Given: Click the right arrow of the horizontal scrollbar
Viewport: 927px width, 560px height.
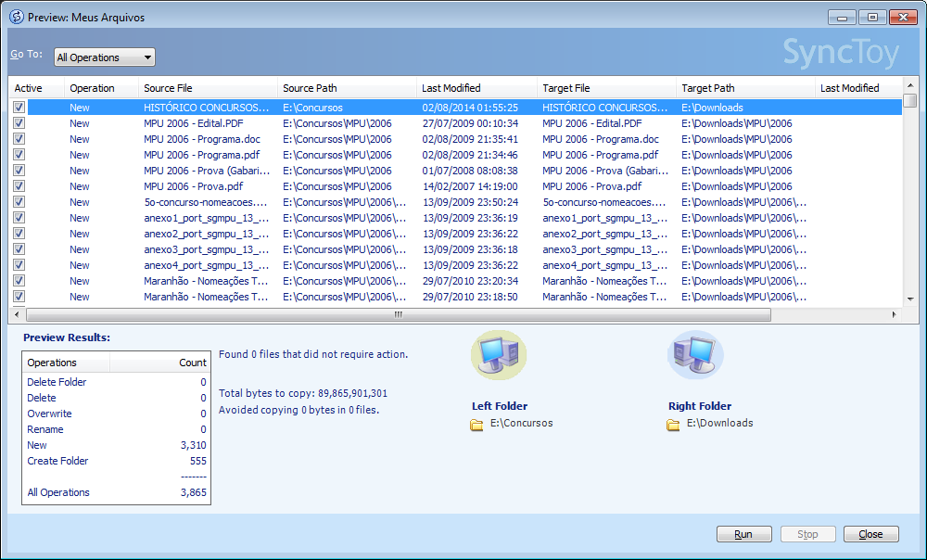Looking at the screenshot, I should [895, 314].
